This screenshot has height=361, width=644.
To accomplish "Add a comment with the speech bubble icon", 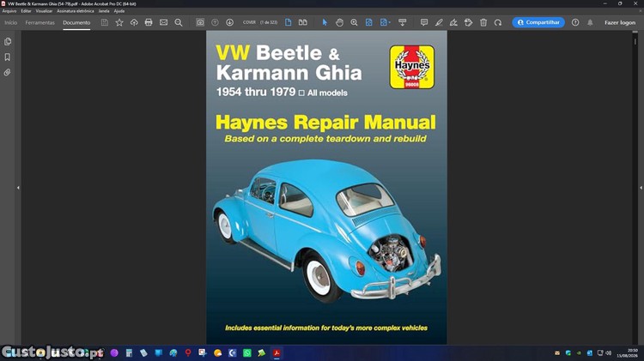I will [424, 22].
